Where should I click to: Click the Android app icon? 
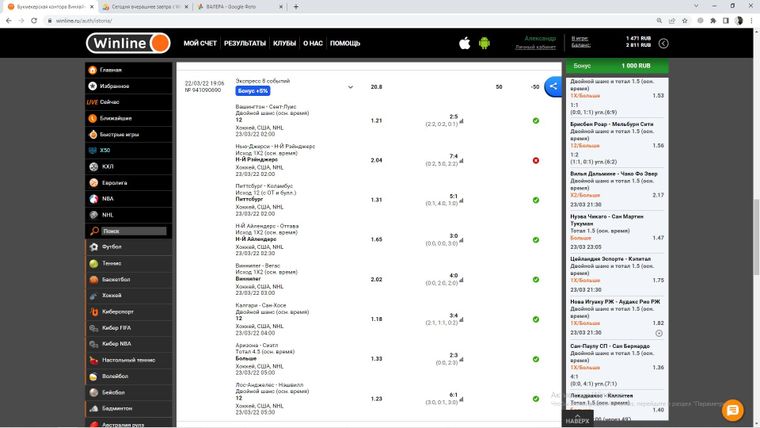pyautogui.click(x=484, y=43)
